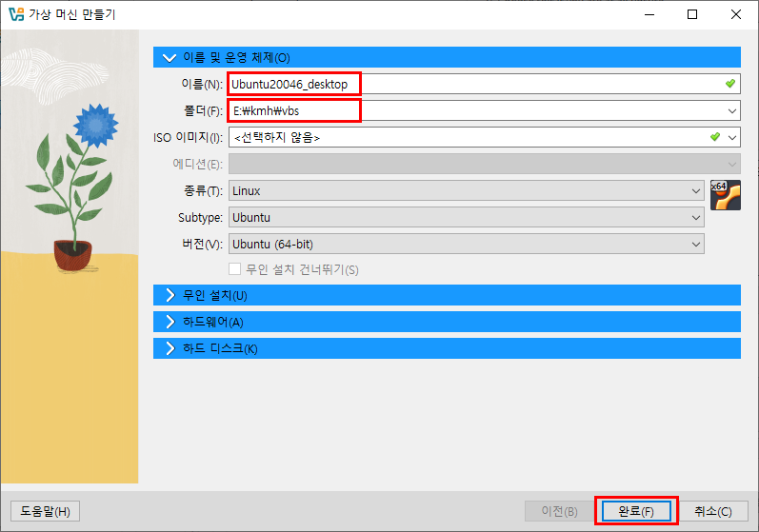Open the Subtype Ubuntu dropdown
The height and width of the screenshot is (532, 759).
[466, 217]
